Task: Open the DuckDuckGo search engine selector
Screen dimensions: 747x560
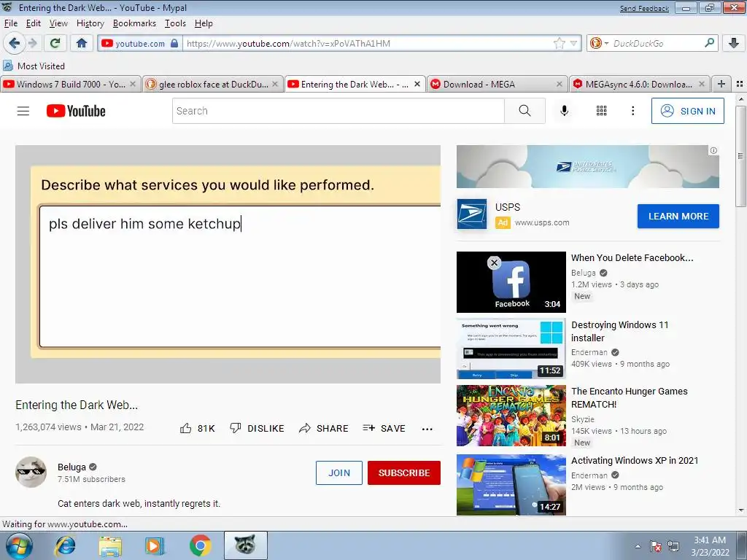Action: point(598,43)
